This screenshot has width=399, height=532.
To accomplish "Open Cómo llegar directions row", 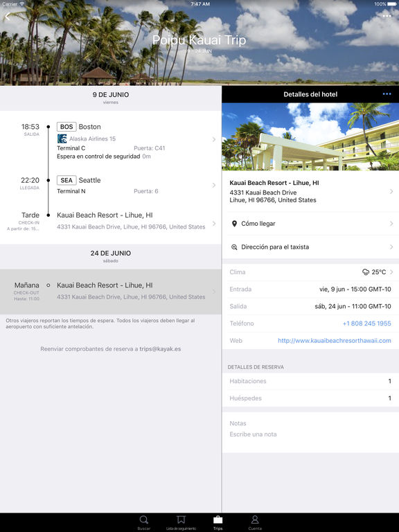I will [x=310, y=224].
